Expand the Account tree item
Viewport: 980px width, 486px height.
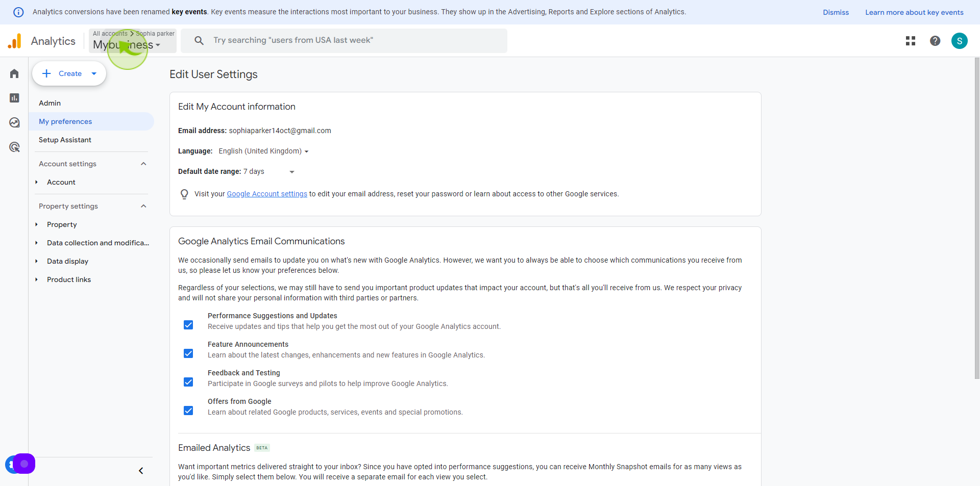point(37,182)
